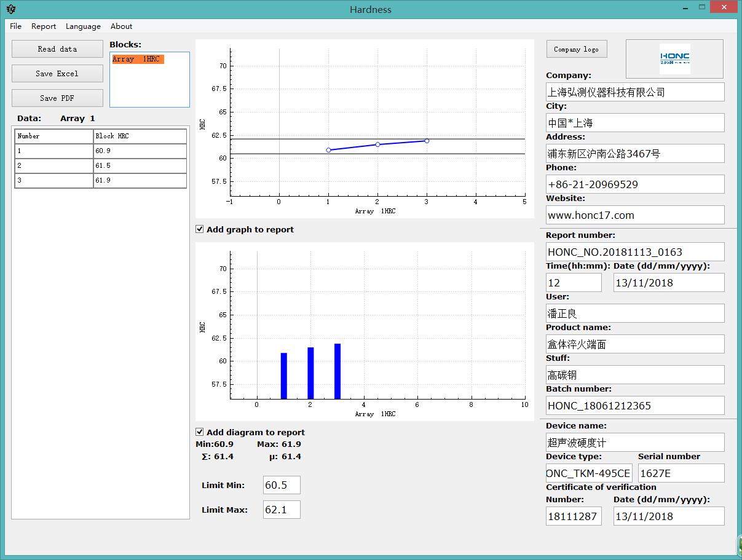Open the About menu
The width and height of the screenshot is (742, 560).
[x=121, y=26]
